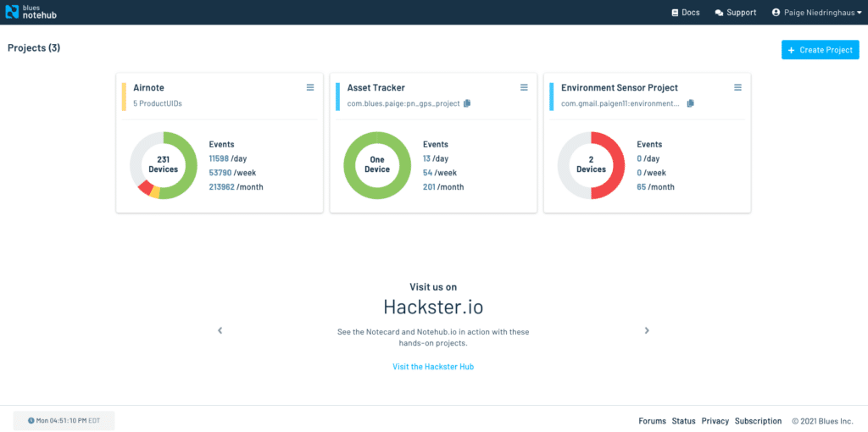Click the Asset Tracker One Device chart
Screen dimensions: 868x432
(377, 165)
